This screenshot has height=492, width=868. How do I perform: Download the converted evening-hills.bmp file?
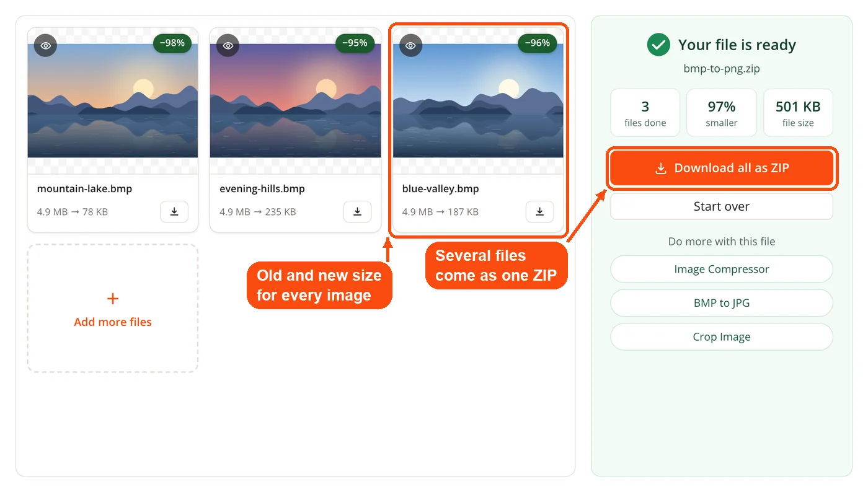click(x=357, y=212)
